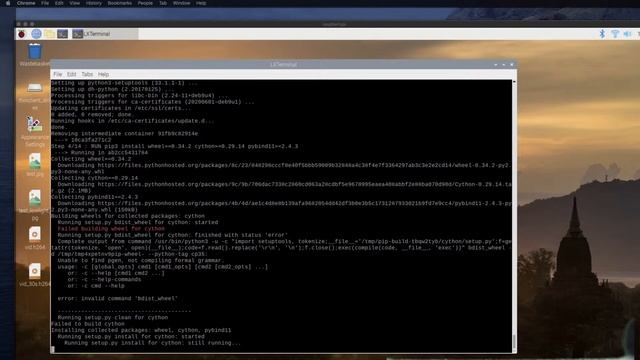Close the LXTerminal window
This screenshot has width=640, height=360.
click(x=511, y=64)
